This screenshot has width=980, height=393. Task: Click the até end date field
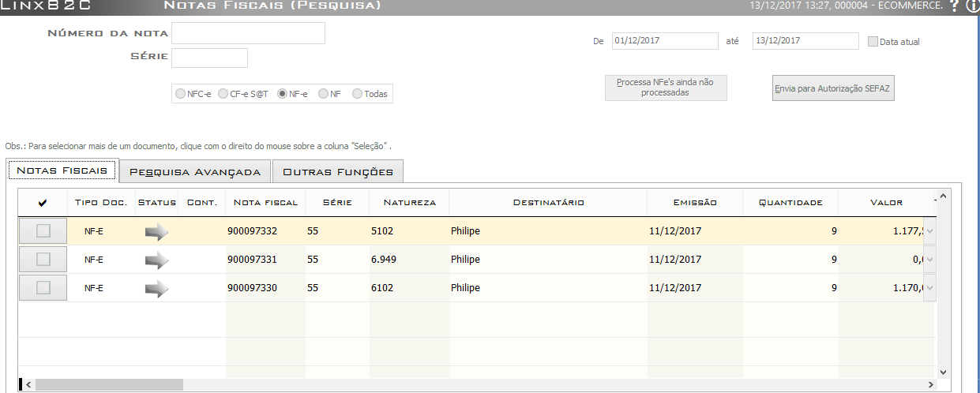(805, 41)
